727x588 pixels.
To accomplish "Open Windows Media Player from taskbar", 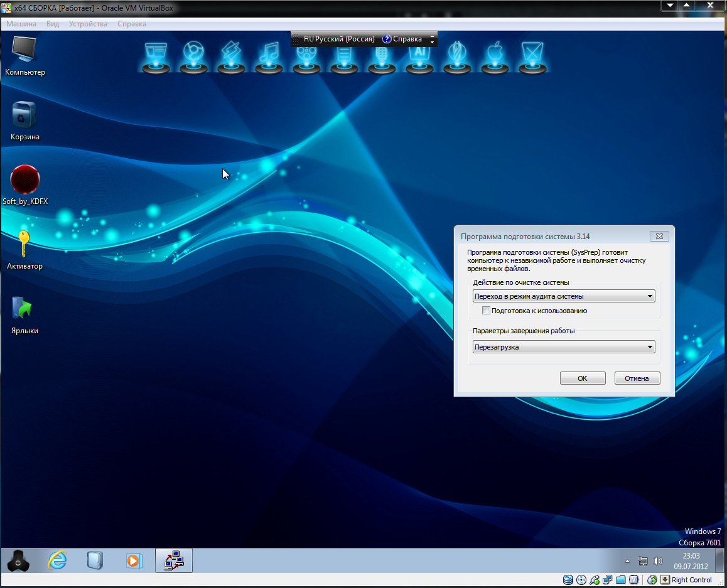I will 134,560.
